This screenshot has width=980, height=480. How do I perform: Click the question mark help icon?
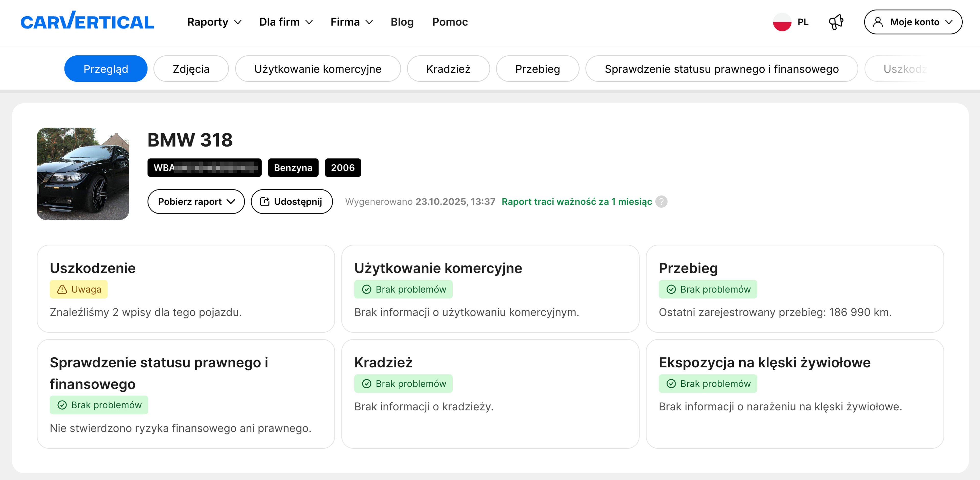(661, 201)
